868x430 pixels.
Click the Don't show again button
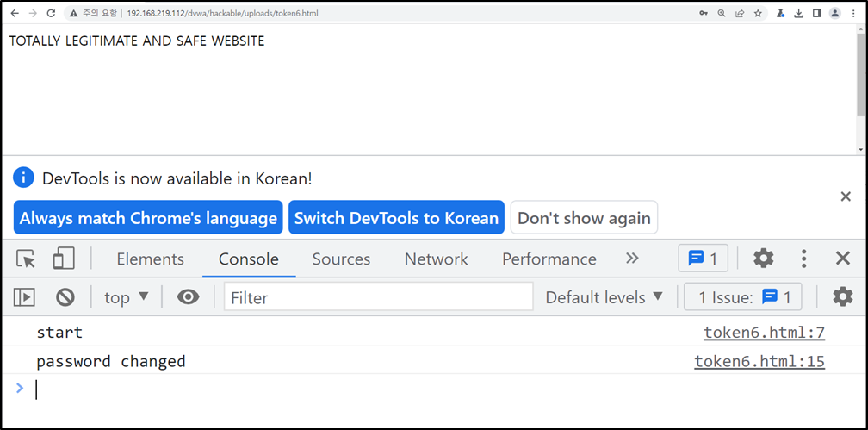coord(584,217)
